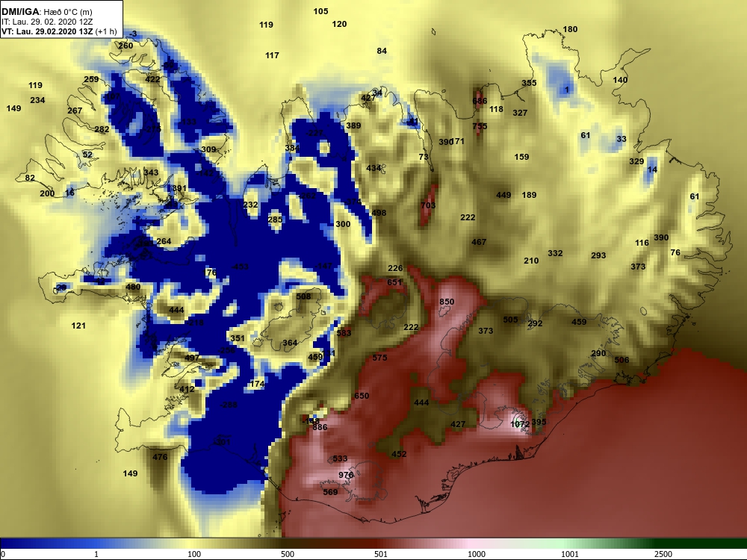Select the 33 value in the blue patch
Image resolution: width=747 pixels, height=560 pixels.
[x=622, y=139]
